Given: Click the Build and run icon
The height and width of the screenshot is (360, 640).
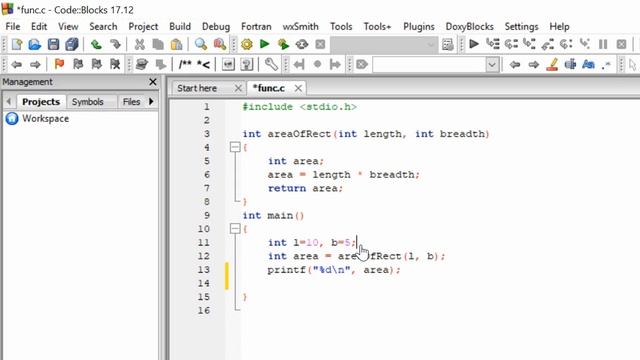Looking at the screenshot, I should (x=283, y=44).
